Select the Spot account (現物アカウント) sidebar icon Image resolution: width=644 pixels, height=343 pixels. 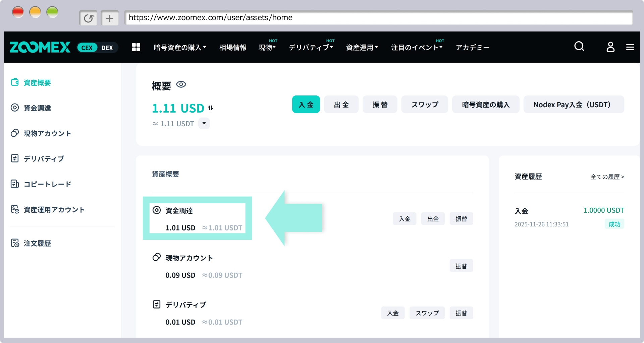pyautogui.click(x=14, y=133)
